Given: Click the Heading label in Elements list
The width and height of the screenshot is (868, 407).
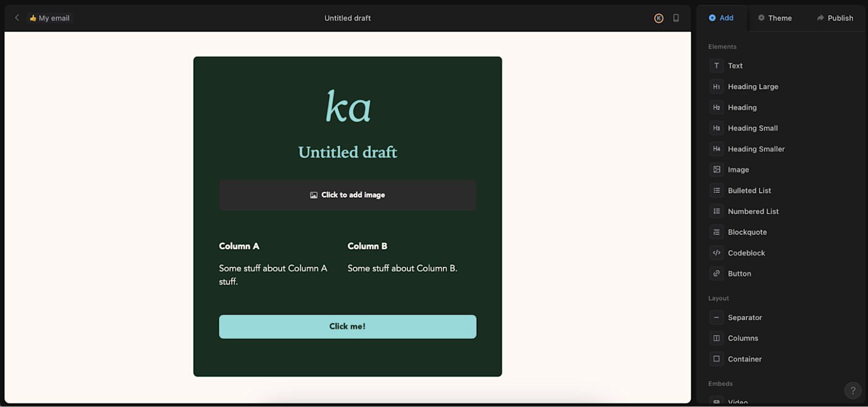Looking at the screenshot, I should point(742,107).
